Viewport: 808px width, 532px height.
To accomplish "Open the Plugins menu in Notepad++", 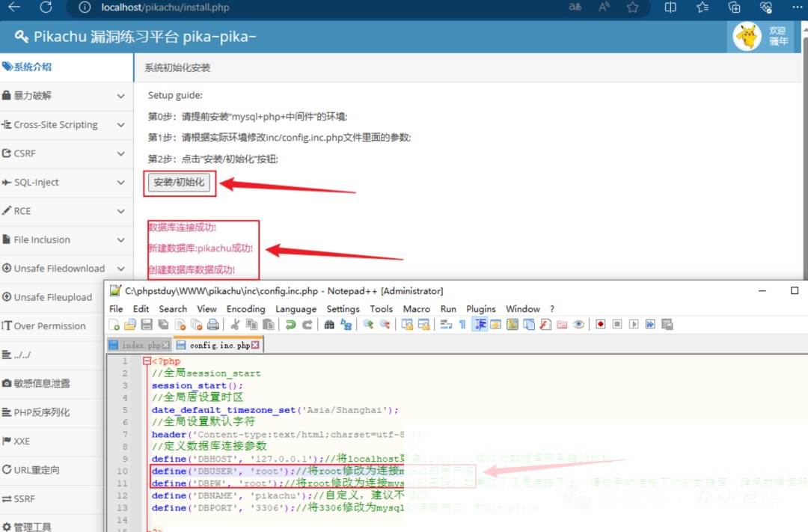I will [x=481, y=309].
